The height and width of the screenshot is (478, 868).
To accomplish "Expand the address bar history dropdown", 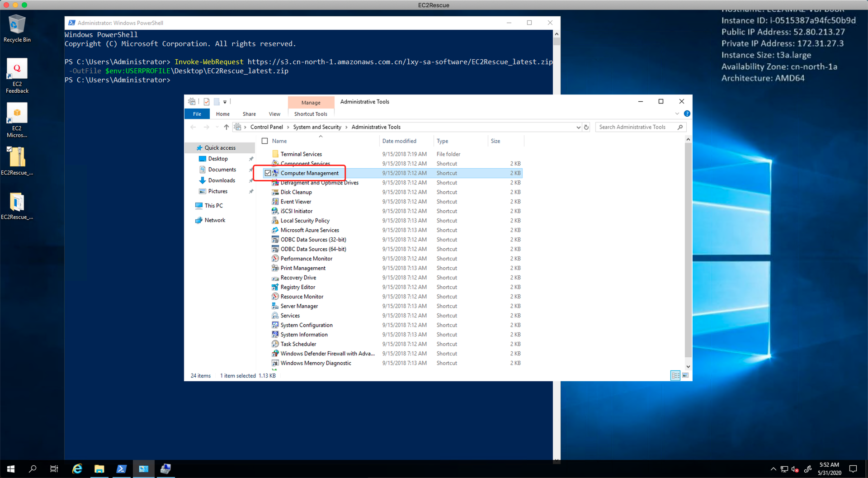I will point(578,128).
